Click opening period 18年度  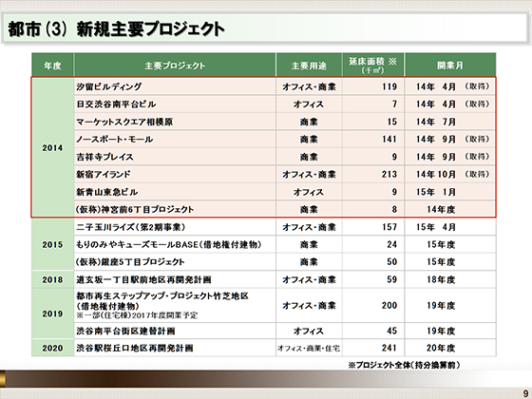point(441,279)
